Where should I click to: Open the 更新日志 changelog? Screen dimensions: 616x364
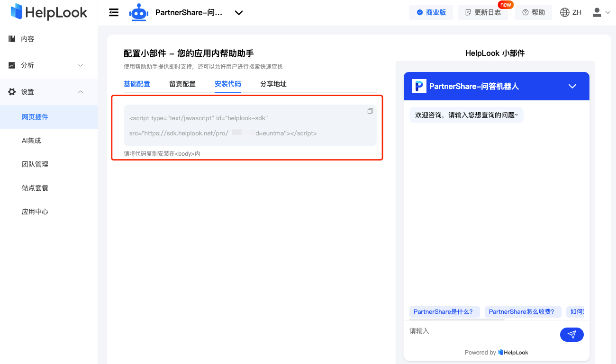[483, 12]
